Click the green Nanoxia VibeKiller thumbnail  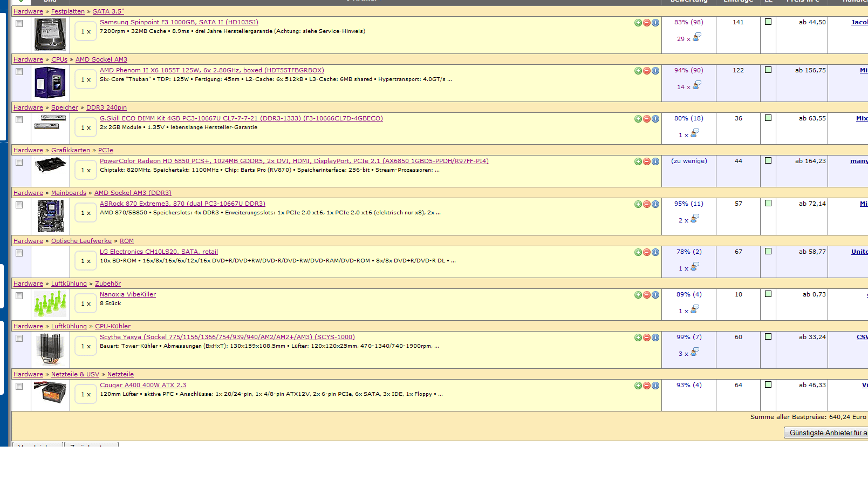pos(50,304)
